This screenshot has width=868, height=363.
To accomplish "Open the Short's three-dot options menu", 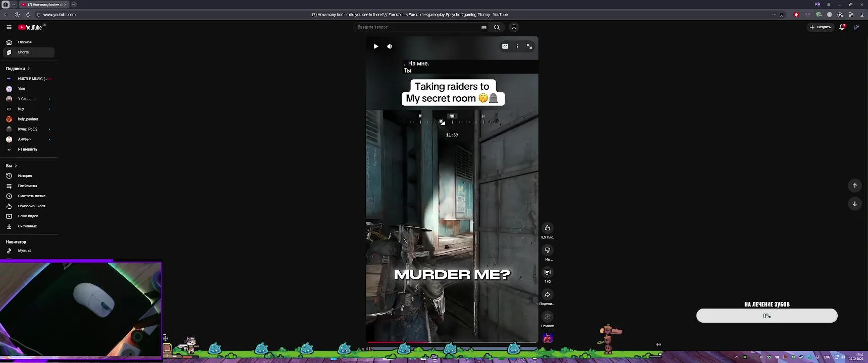I will pyautogui.click(x=517, y=46).
